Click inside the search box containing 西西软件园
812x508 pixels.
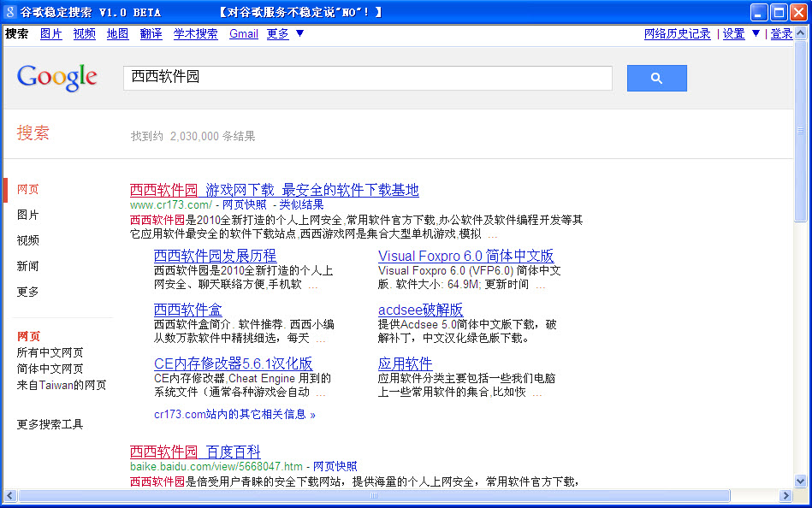point(368,78)
